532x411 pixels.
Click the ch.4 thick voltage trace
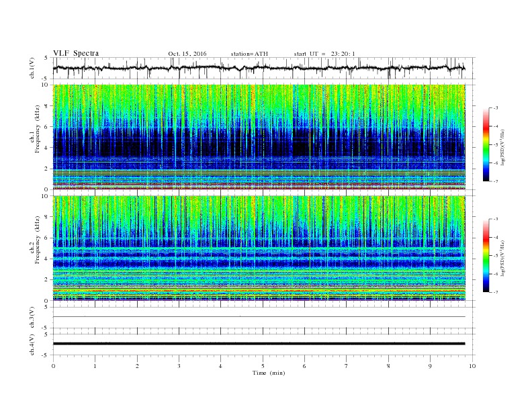(x=259, y=344)
